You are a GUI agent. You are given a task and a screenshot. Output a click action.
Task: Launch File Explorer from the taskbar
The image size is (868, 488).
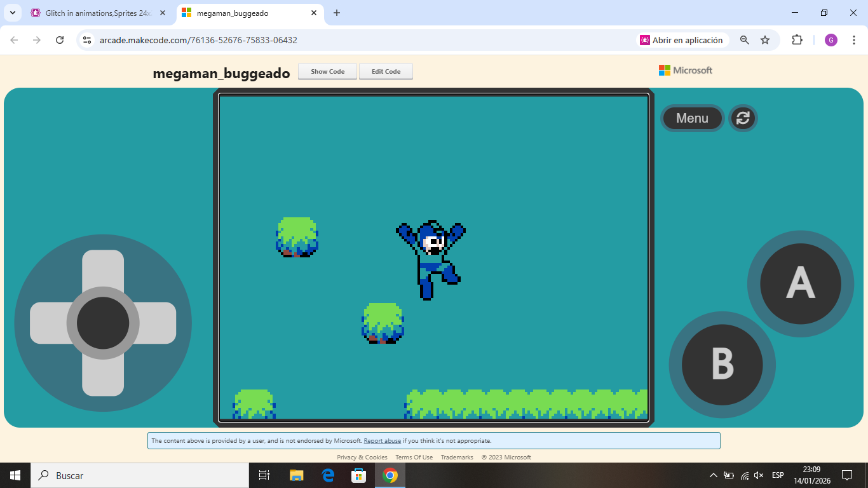[297, 475]
